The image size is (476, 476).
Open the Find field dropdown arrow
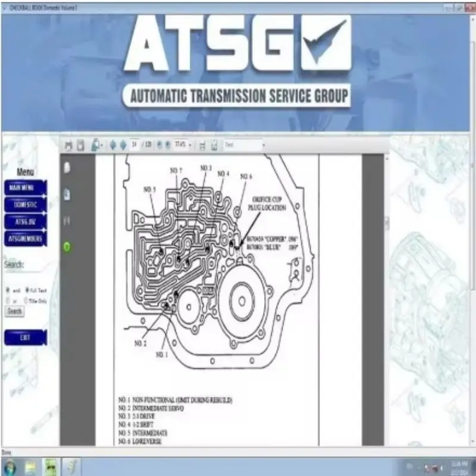pyautogui.click(x=264, y=145)
